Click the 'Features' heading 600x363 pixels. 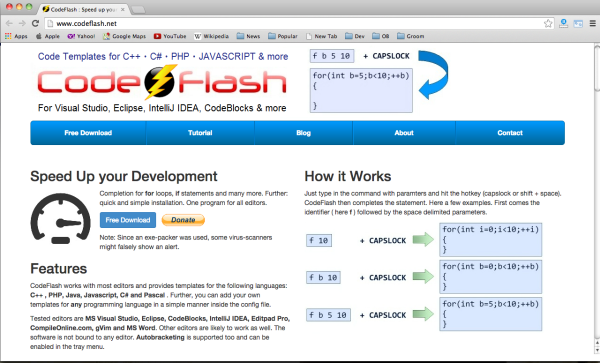[x=59, y=269]
